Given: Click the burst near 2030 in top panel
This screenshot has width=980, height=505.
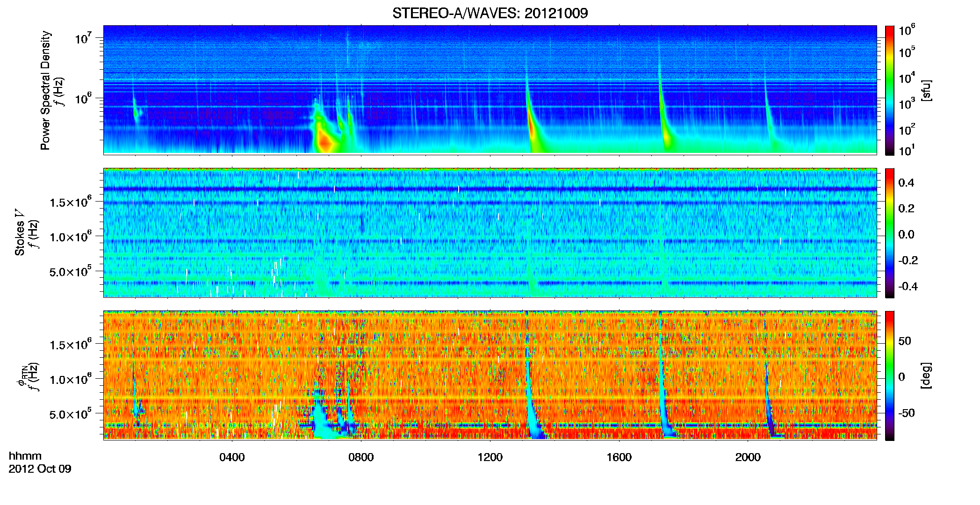Looking at the screenshot, I should coord(769,117).
